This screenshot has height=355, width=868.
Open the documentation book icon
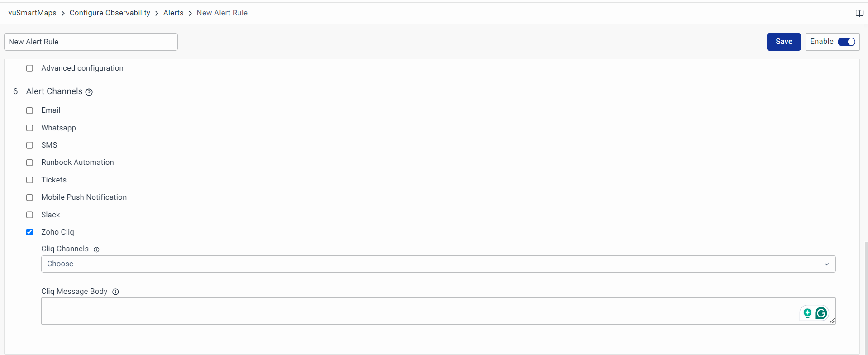point(859,13)
